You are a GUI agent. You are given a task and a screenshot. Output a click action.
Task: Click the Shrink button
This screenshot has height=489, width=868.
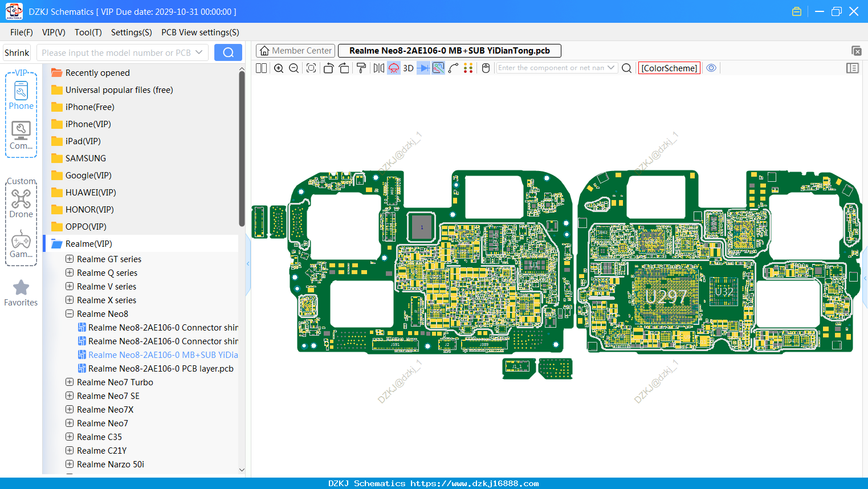coord(17,53)
